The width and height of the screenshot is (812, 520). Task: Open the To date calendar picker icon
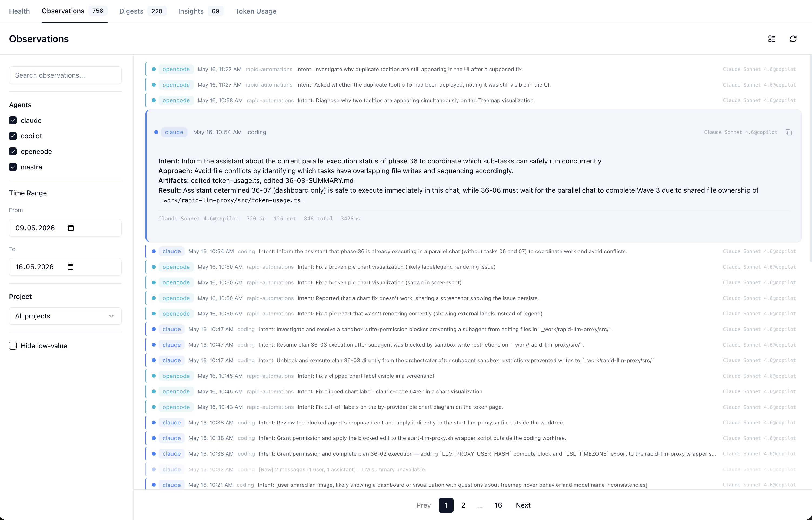70,267
